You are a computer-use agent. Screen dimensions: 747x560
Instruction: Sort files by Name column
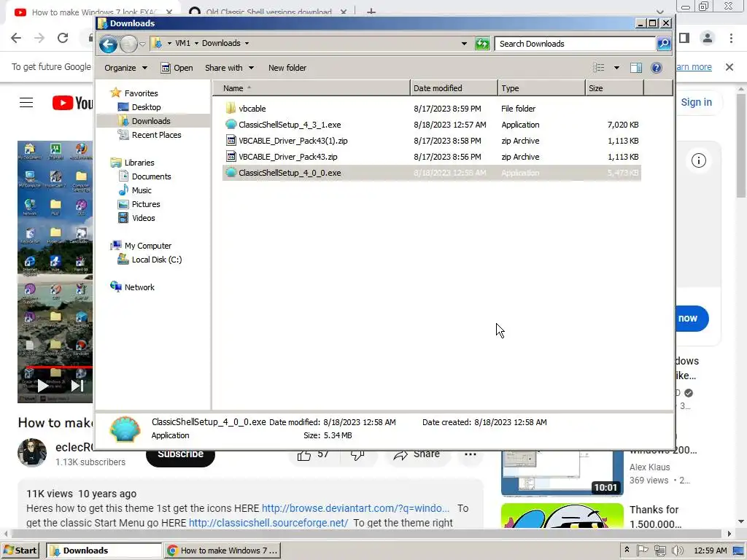(311, 88)
